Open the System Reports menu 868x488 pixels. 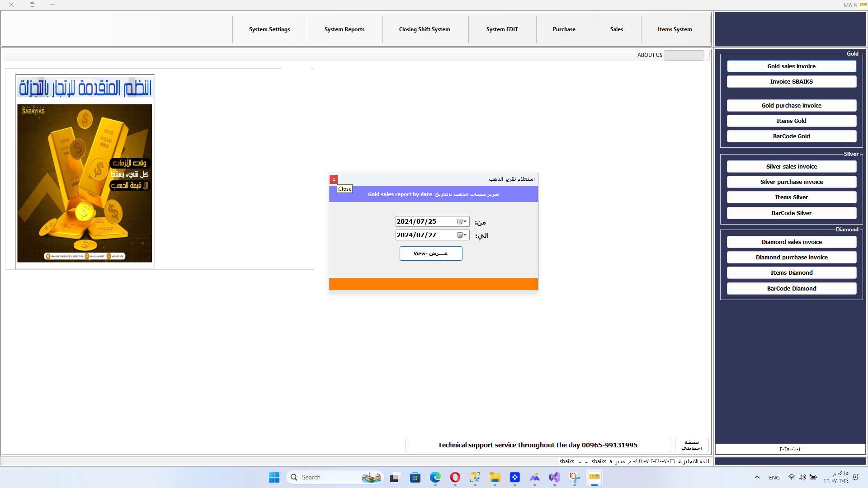click(344, 29)
